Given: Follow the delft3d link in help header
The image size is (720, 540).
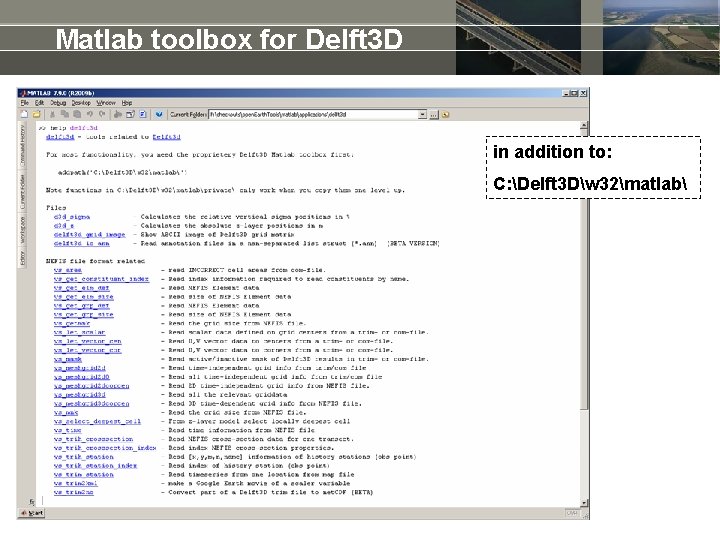Looking at the screenshot, I should pos(60,137).
